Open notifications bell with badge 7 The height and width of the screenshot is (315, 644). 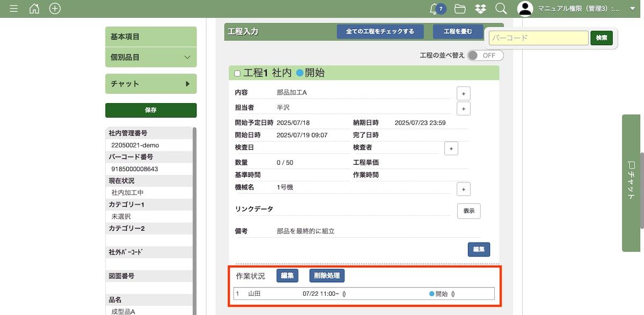435,9
